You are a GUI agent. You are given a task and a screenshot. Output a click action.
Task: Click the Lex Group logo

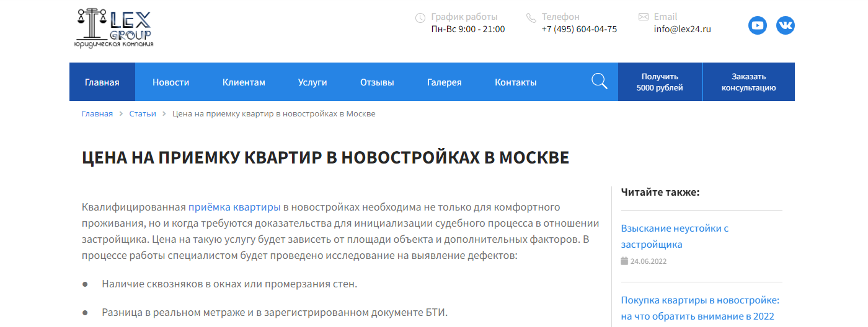point(114,28)
